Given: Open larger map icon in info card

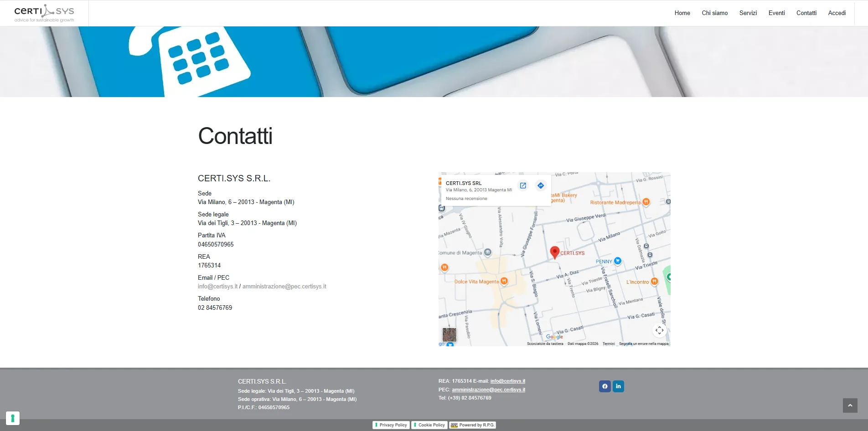Looking at the screenshot, I should coord(523,185).
